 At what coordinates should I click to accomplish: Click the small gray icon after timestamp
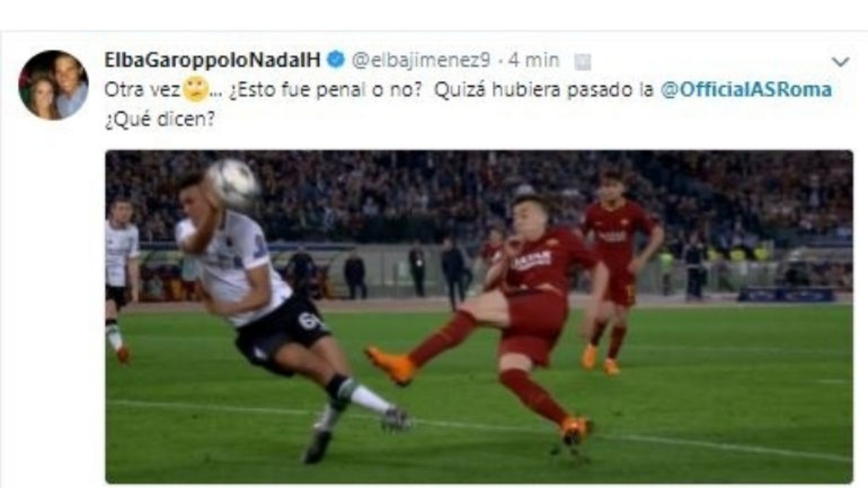coord(582,62)
